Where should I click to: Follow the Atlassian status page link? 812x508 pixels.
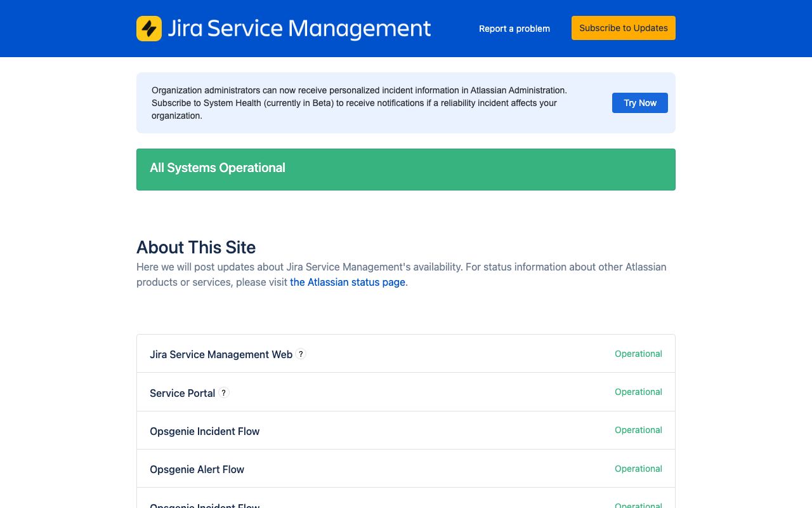(348, 282)
